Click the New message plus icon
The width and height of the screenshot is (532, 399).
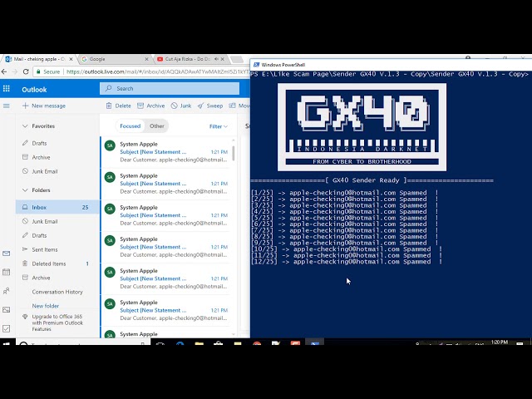coord(25,106)
